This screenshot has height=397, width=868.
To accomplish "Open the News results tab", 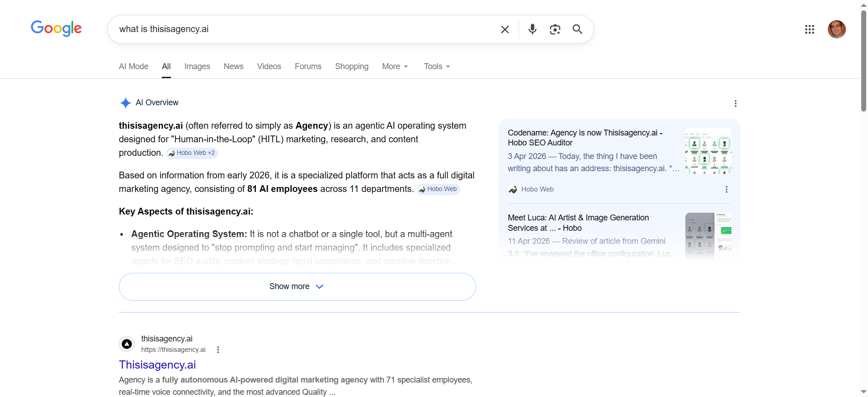I will pos(233,66).
